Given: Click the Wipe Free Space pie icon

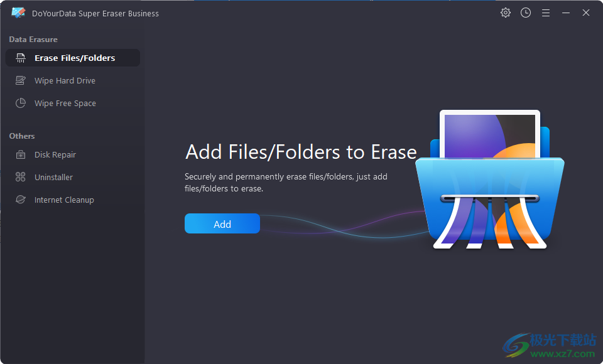Looking at the screenshot, I should 20,103.
